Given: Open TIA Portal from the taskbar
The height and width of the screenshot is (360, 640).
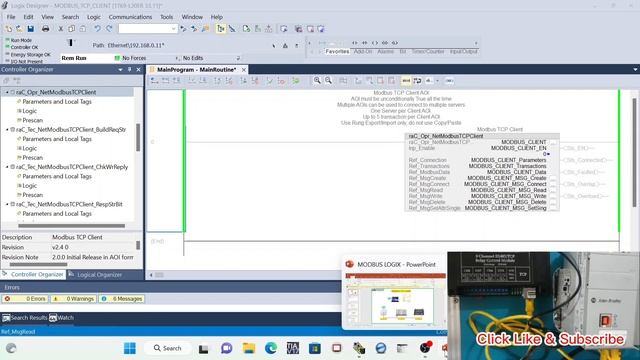Looking at the screenshot, I should (x=293, y=348).
